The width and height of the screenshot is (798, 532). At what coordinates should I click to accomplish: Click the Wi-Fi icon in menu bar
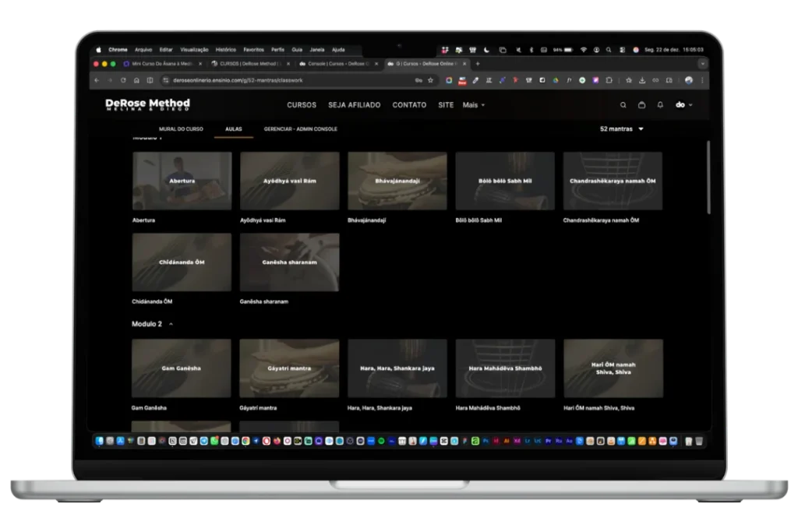point(584,50)
